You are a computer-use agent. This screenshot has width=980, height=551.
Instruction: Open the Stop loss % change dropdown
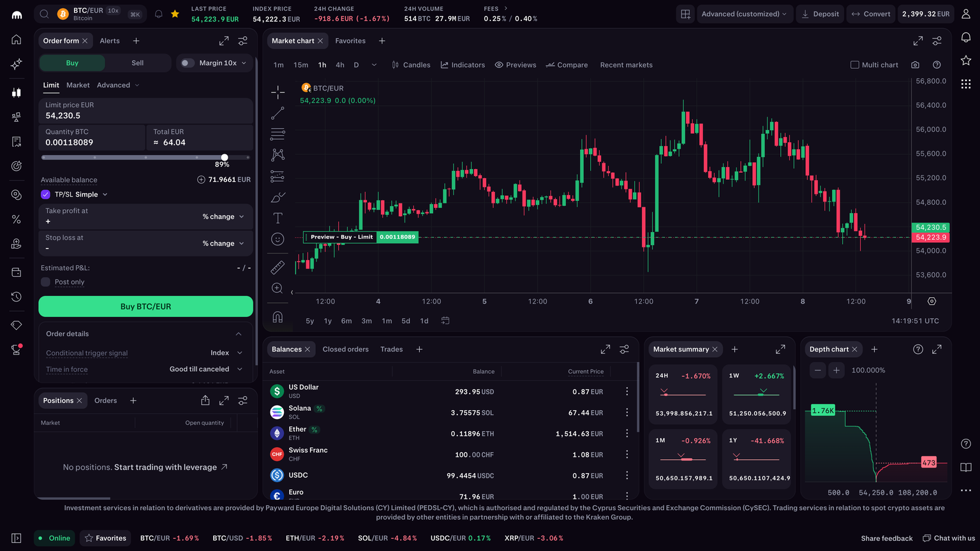(x=223, y=244)
